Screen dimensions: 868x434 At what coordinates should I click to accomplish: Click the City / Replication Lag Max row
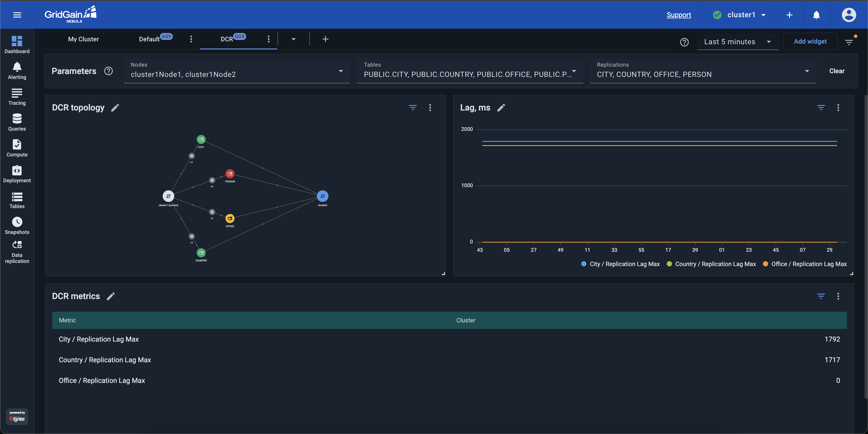pyautogui.click(x=449, y=339)
